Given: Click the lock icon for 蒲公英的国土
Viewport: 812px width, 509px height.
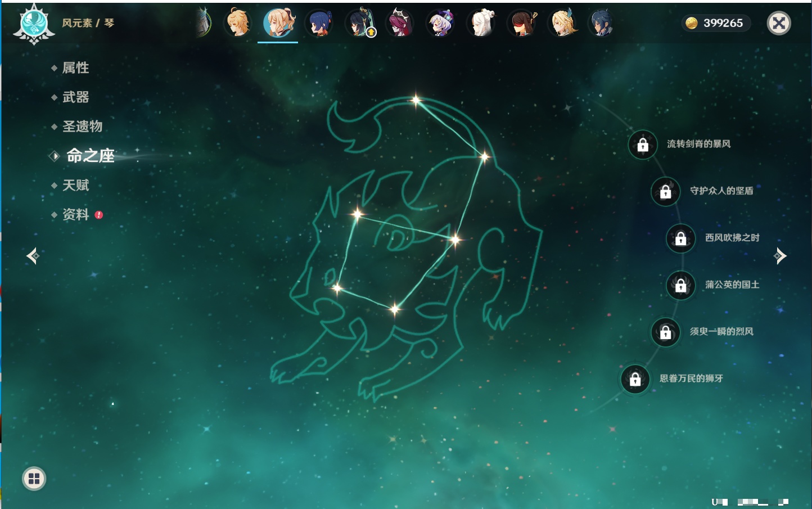Looking at the screenshot, I should coord(680,285).
